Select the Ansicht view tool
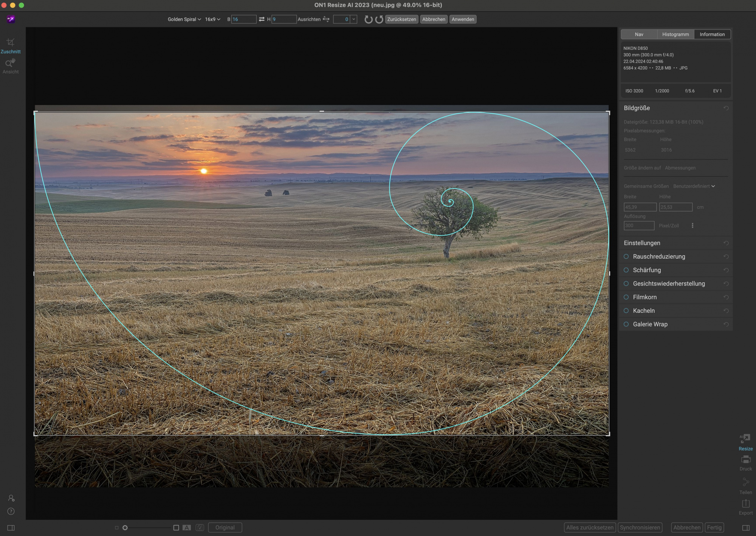 click(11, 63)
